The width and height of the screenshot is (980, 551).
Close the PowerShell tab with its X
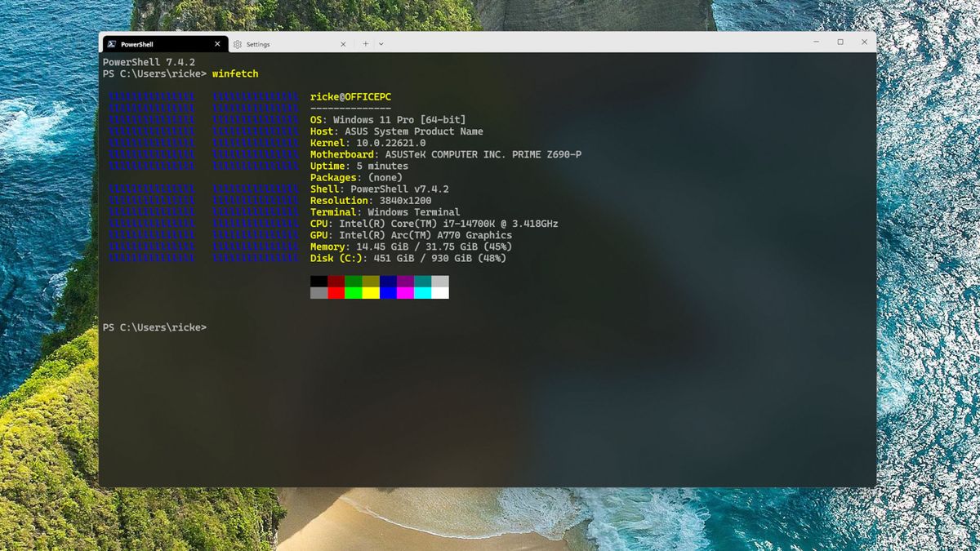[x=217, y=43]
